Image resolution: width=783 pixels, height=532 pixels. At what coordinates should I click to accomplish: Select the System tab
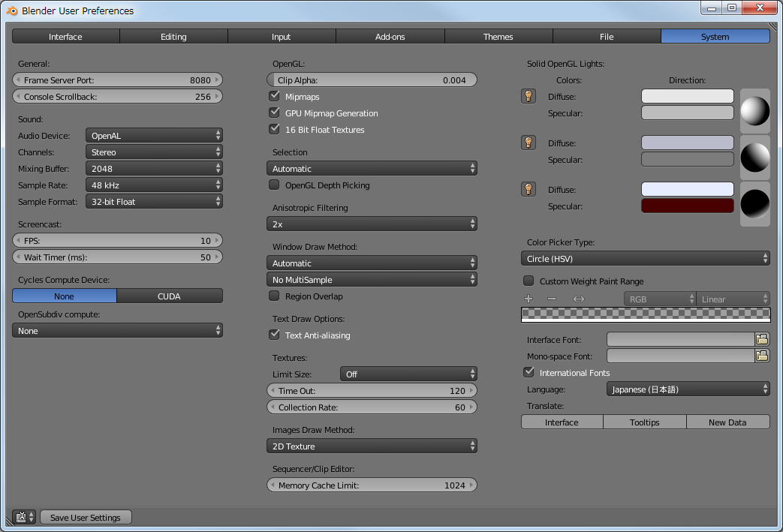715,37
